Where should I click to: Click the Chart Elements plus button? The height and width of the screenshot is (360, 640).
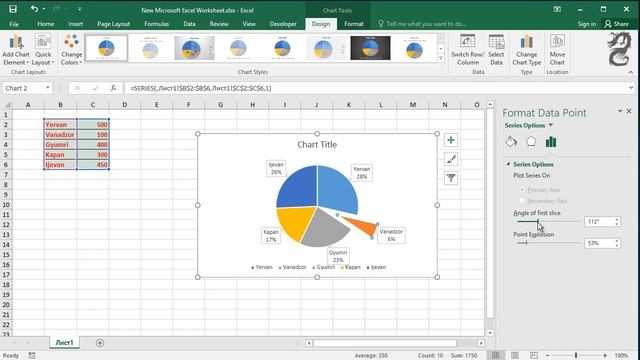(451, 140)
